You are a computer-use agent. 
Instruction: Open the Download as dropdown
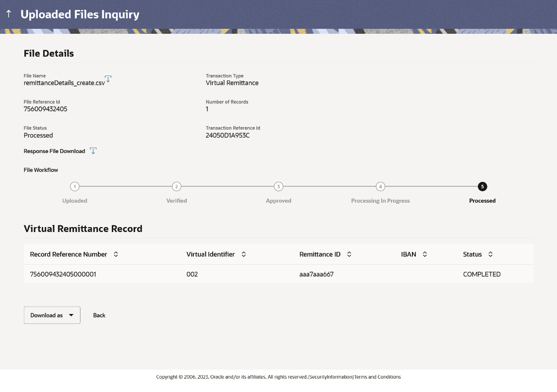[x=52, y=315]
